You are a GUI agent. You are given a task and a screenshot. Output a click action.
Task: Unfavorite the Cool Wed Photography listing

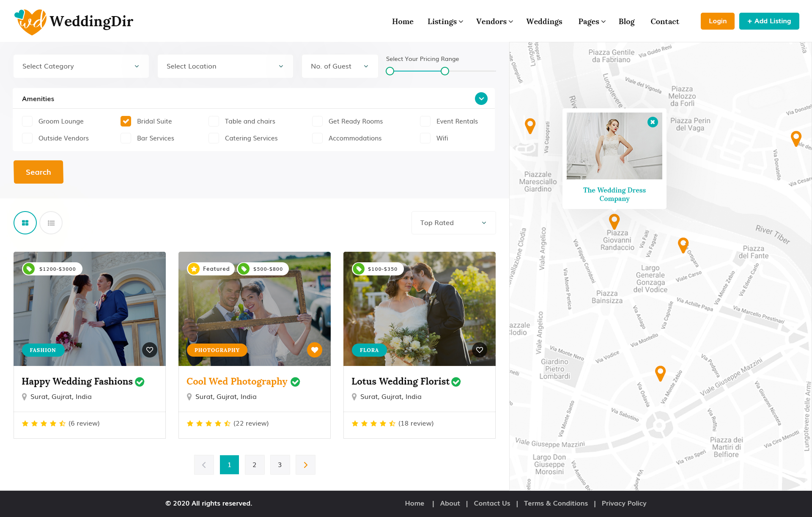(315, 350)
